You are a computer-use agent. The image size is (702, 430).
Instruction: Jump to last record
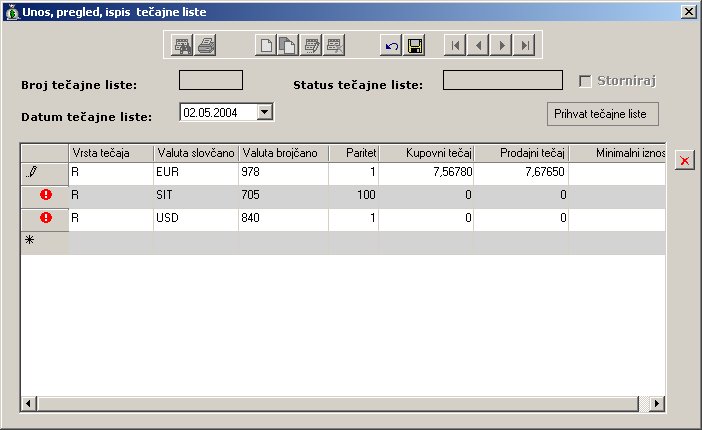(524, 45)
